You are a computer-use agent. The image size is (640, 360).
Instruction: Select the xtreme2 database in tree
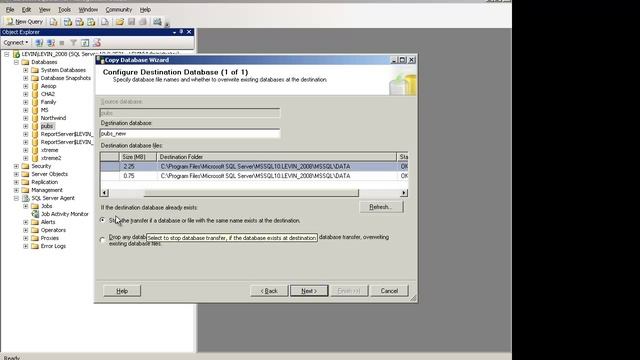click(51, 158)
